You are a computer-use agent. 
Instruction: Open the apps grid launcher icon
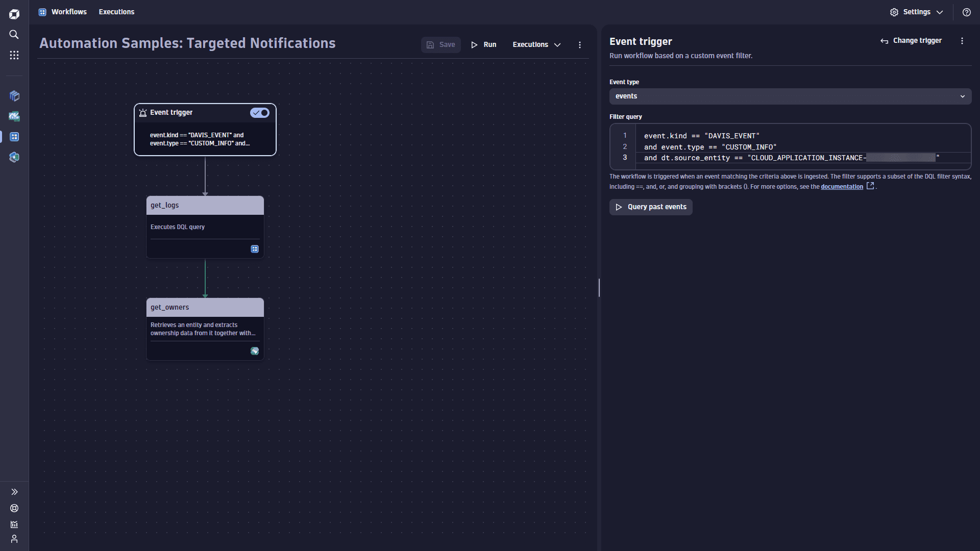coord(14,55)
